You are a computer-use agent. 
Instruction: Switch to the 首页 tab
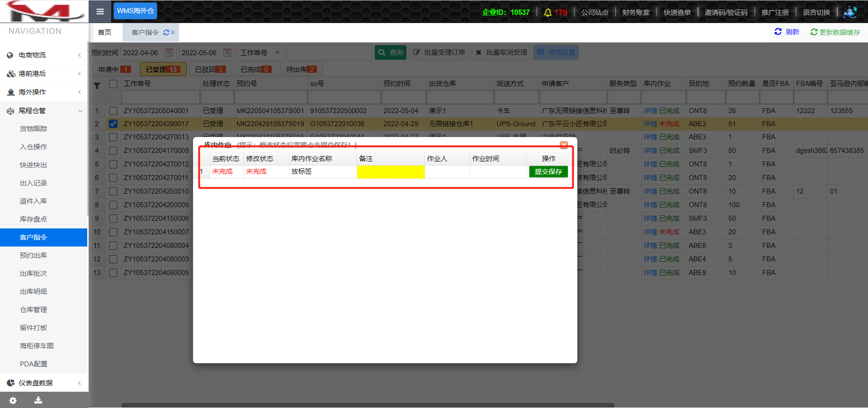pos(104,33)
